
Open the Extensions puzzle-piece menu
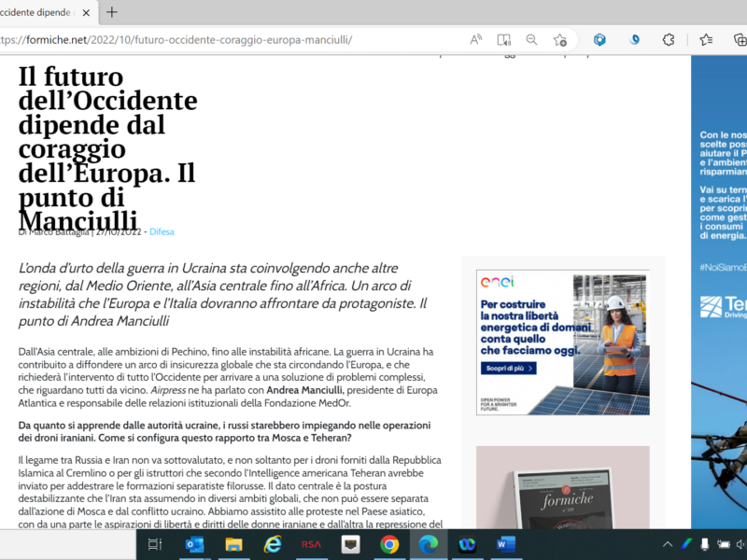pos(669,39)
